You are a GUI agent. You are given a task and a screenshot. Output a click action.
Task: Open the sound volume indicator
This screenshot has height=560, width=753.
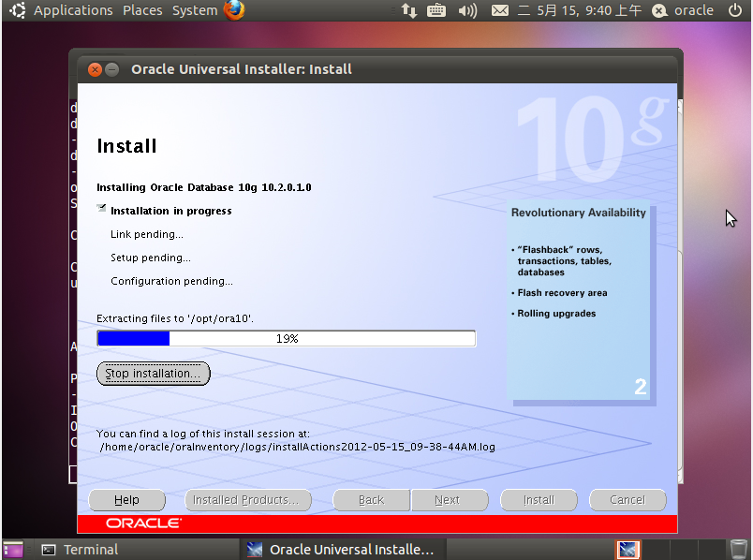point(467,10)
